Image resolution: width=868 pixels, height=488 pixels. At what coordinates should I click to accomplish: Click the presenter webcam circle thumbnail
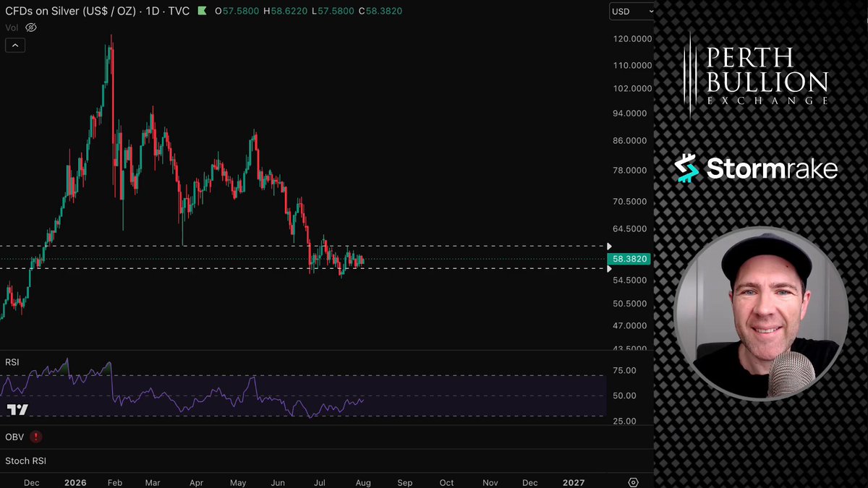(x=761, y=313)
